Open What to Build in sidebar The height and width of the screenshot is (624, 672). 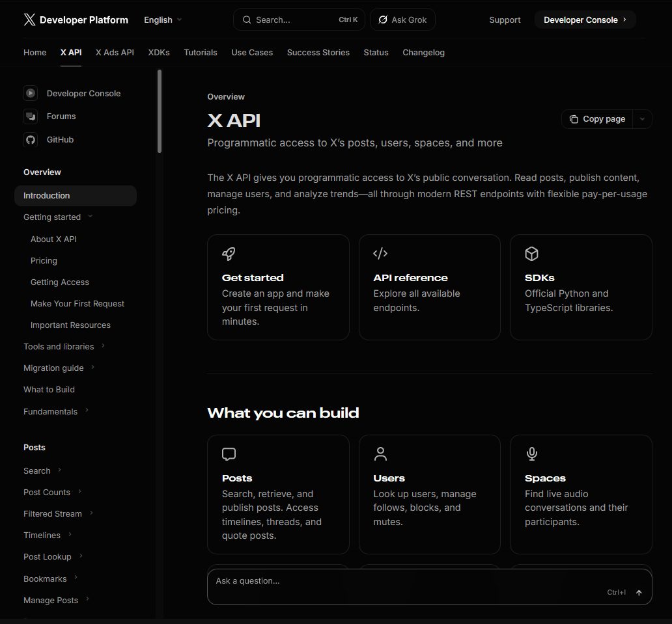click(49, 389)
